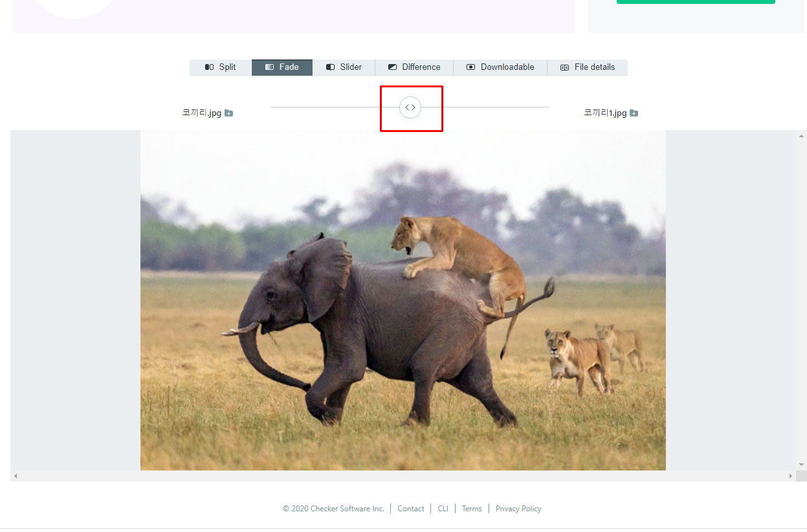807x532 pixels.
Task: Show the Difference view
Action: (414, 67)
